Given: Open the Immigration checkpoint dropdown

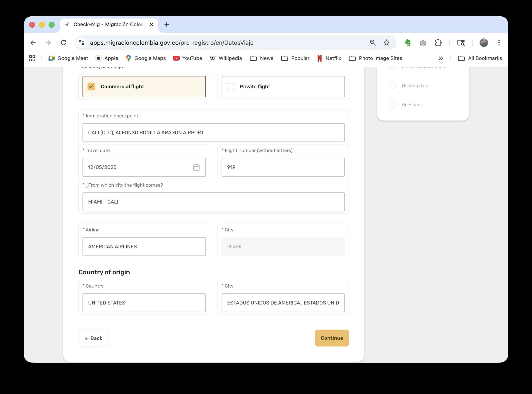Looking at the screenshot, I should click(213, 133).
